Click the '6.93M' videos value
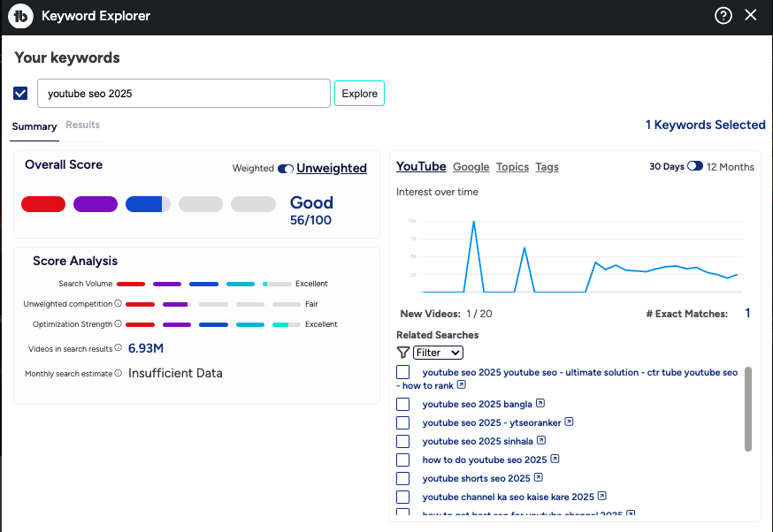 (x=146, y=348)
